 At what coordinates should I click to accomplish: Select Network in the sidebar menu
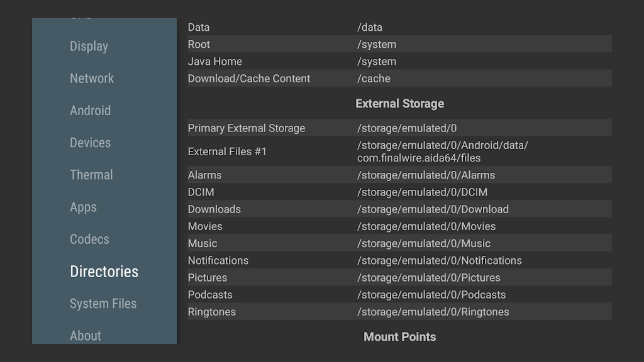pyautogui.click(x=92, y=79)
